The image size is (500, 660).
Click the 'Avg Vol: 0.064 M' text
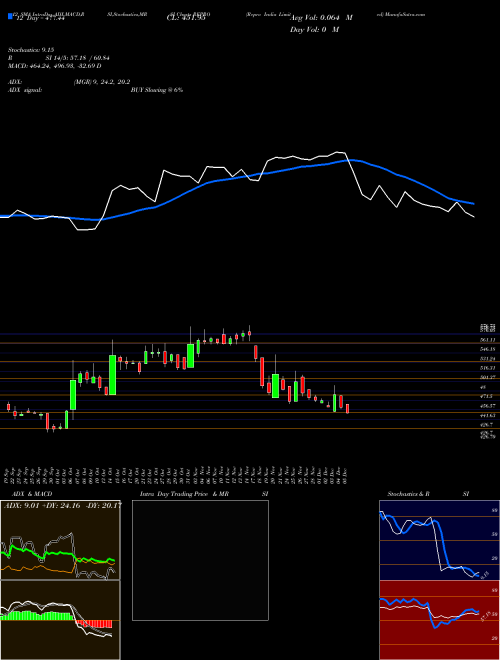tap(321, 18)
